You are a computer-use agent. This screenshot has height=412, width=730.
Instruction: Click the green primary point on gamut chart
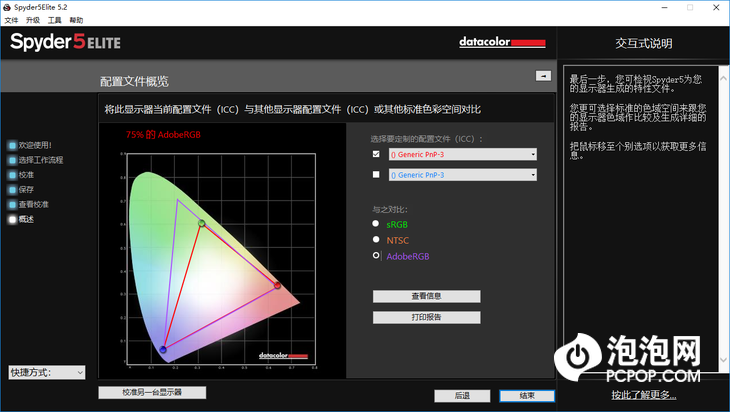(202, 223)
